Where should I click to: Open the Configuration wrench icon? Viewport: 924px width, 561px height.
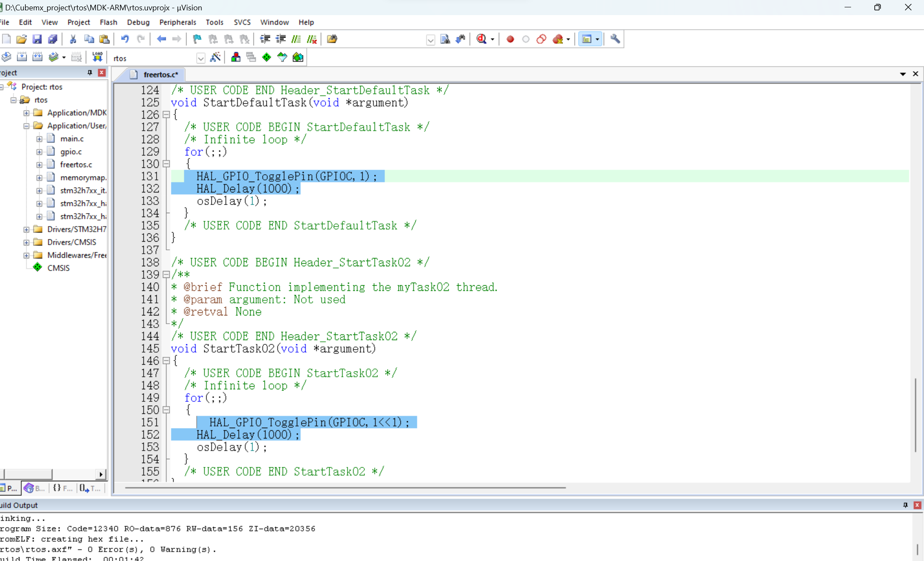pyautogui.click(x=615, y=39)
